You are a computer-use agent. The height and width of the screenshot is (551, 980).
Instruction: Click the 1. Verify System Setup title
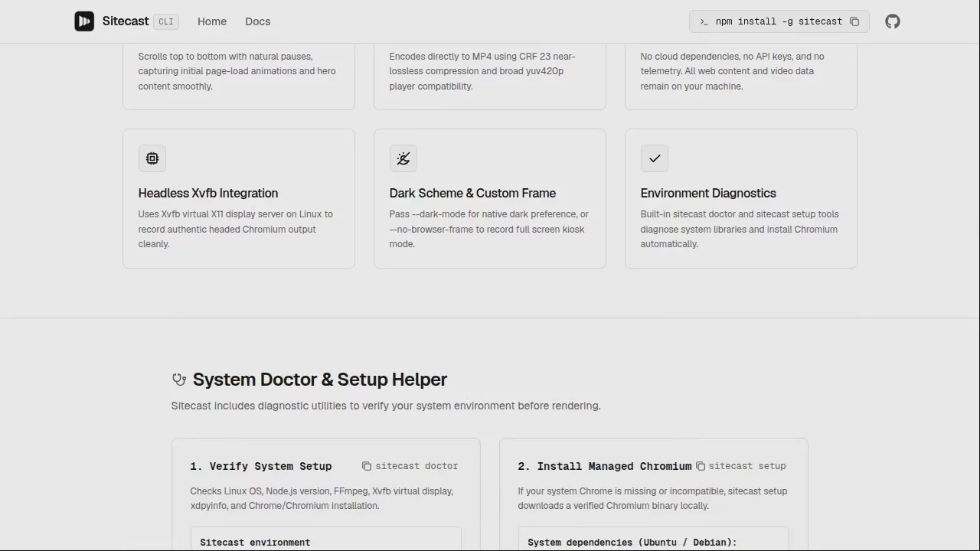point(261,466)
